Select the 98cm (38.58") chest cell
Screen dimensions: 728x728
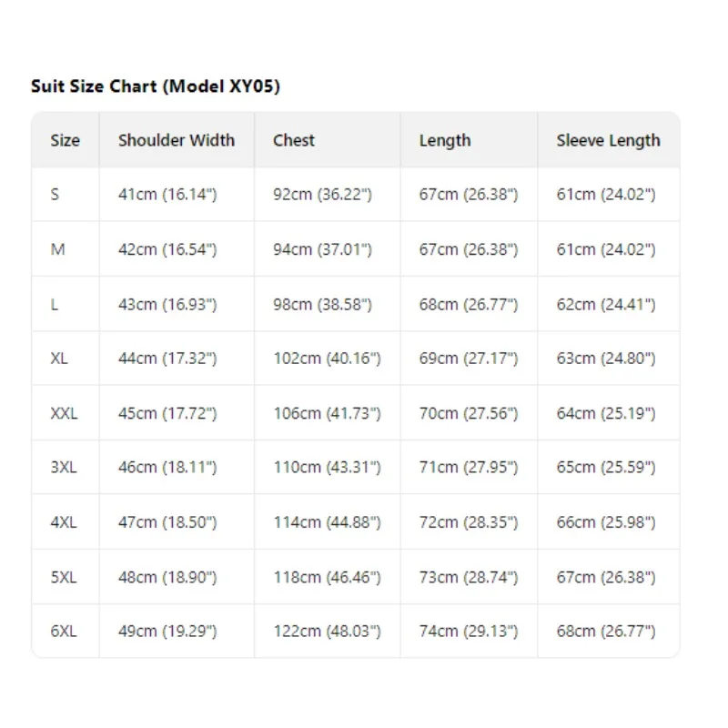pos(323,305)
